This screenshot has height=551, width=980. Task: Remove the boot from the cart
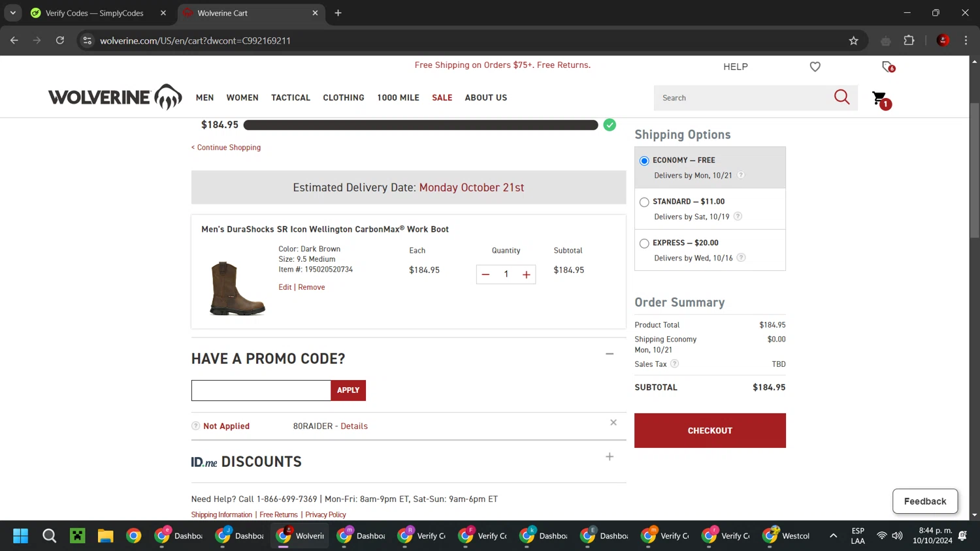point(312,287)
